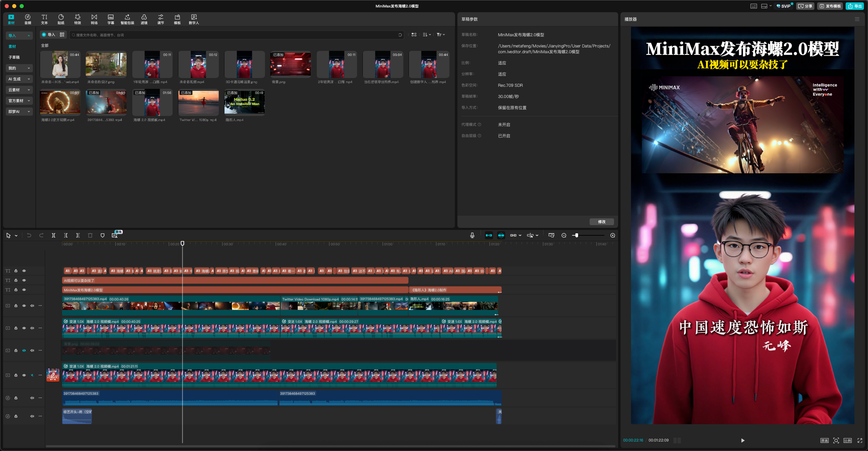This screenshot has height=451, width=868.
Task: Click the cover edit thumbnail on main track
Action: pyautogui.click(x=53, y=375)
